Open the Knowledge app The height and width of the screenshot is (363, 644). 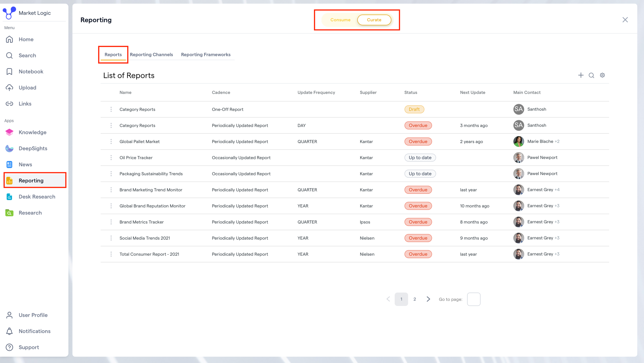pyautogui.click(x=32, y=132)
